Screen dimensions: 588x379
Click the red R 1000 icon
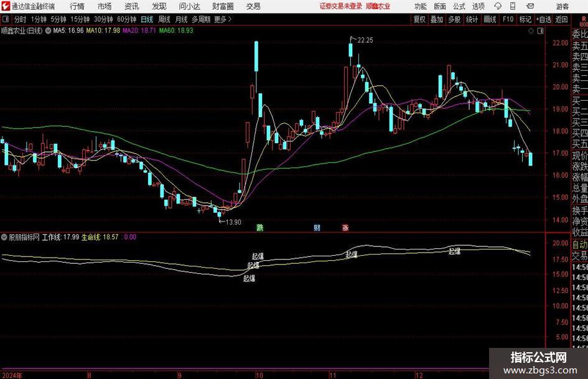click(x=584, y=21)
